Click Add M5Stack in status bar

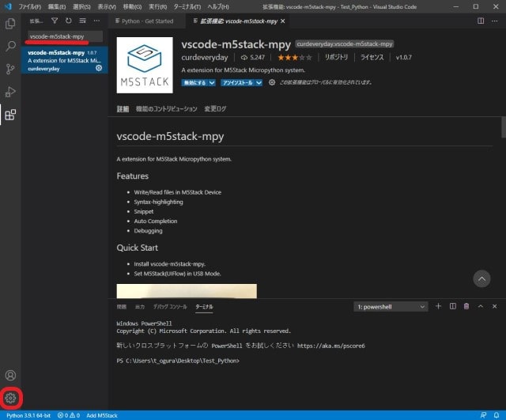pyautogui.click(x=102, y=415)
